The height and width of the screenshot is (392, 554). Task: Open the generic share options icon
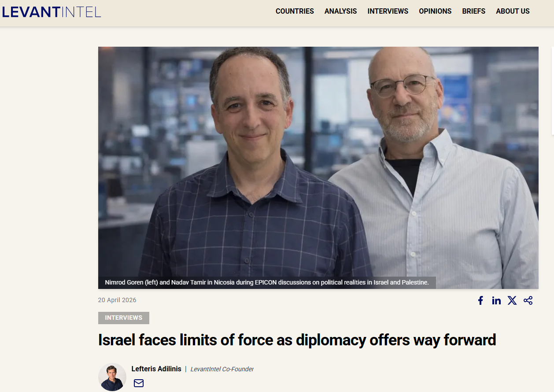(x=528, y=300)
